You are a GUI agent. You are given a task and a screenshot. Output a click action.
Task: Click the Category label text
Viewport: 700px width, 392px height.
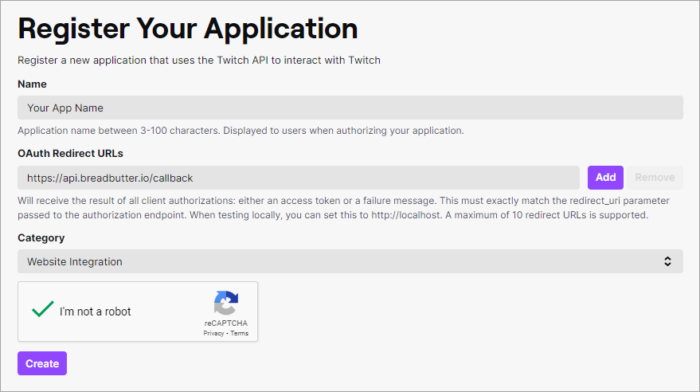[x=41, y=238]
